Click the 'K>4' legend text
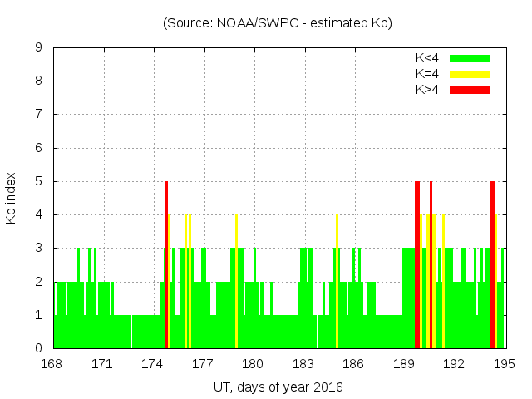The height and width of the screenshot is (399, 532). tap(427, 89)
